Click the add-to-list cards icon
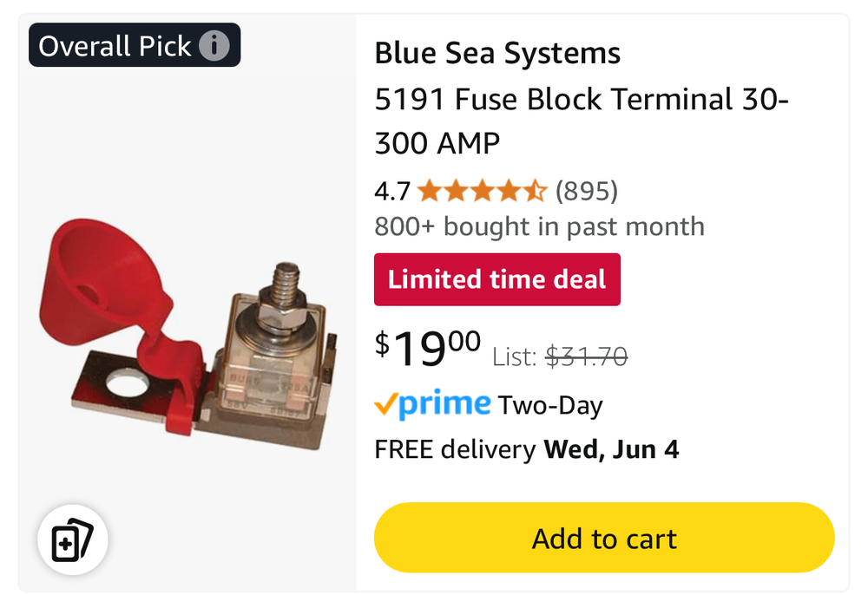This screenshot has width=868, height=595. pos(72,539)
